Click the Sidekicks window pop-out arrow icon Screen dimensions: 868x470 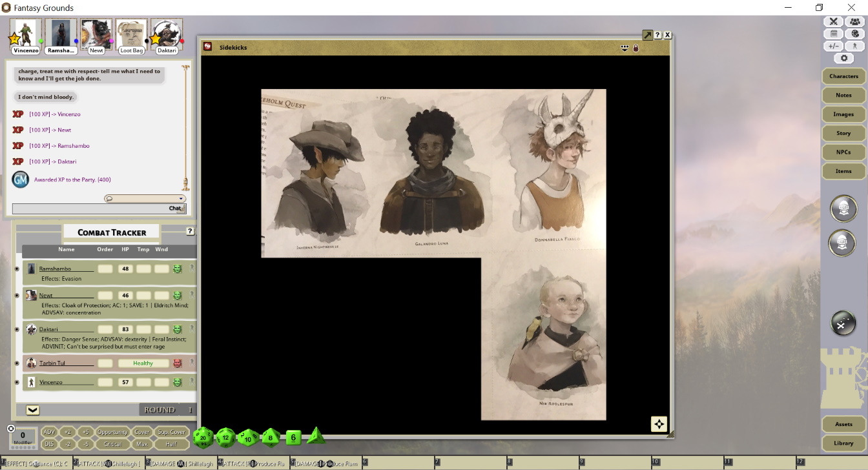point(647,35)
